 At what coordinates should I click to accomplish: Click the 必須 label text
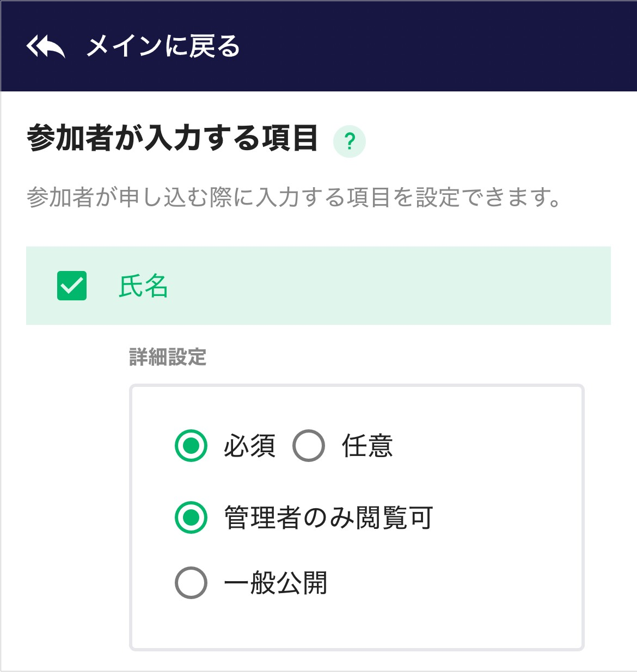249,446
